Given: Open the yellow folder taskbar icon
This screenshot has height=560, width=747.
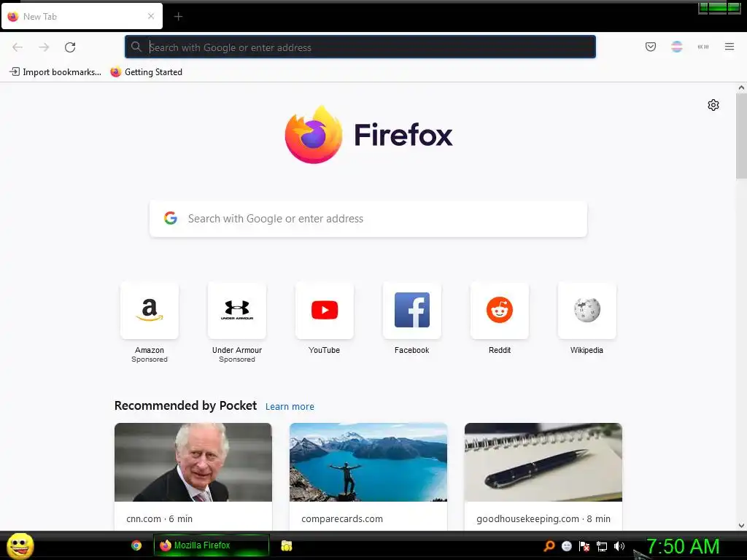Looking at the screenshot, I should coord(286,545).
